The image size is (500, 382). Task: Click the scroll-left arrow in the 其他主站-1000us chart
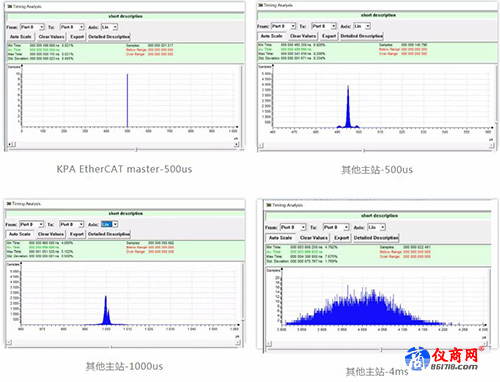[9, 342]
